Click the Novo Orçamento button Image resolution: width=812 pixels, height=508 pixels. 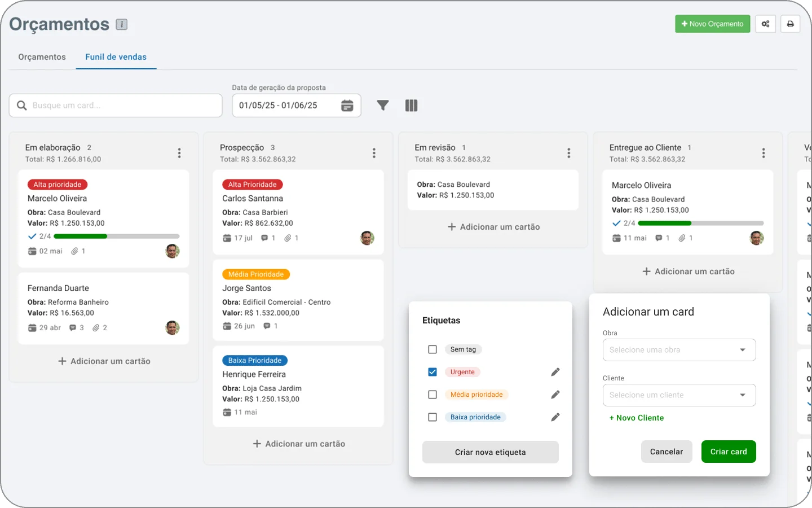(x=713, y=24)
